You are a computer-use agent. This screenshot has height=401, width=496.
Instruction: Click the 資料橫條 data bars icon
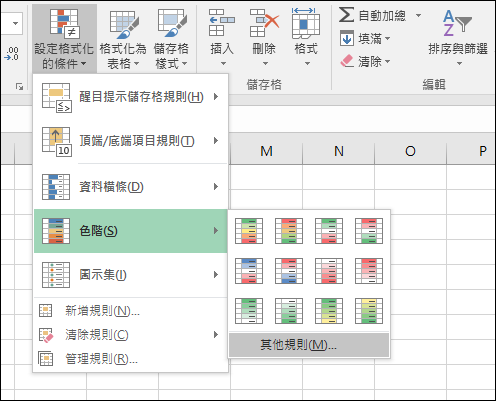pyautogui.click(x=56, y=187)
